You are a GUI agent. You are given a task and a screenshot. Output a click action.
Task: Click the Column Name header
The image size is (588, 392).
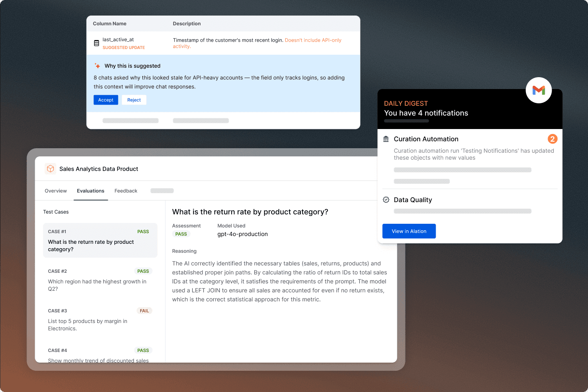click(109, 24)
